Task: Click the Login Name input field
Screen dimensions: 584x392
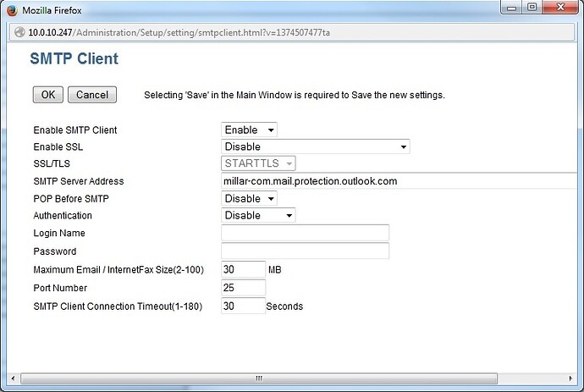Action: 305,233
